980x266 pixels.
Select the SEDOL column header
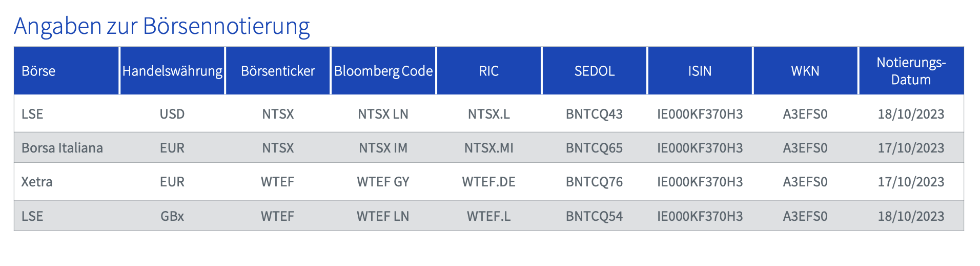click(x=595, y=71)
